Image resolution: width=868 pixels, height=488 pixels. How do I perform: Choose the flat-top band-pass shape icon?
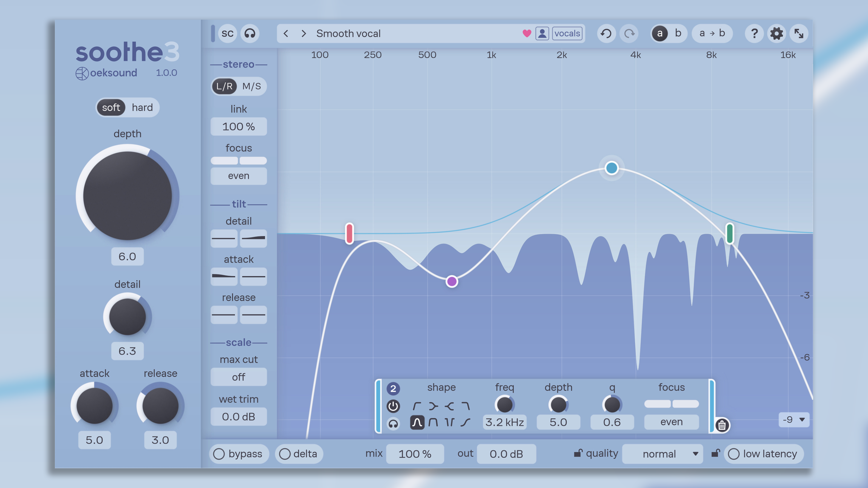click(433, 422)
